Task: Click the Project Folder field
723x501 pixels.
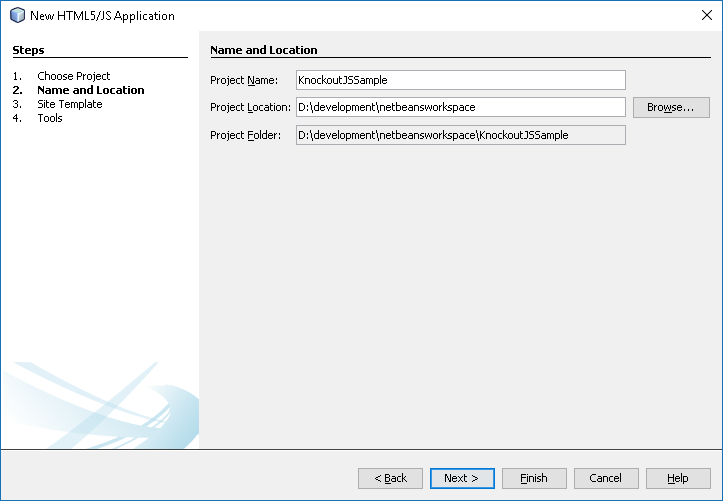Action: tap(461, 135)
